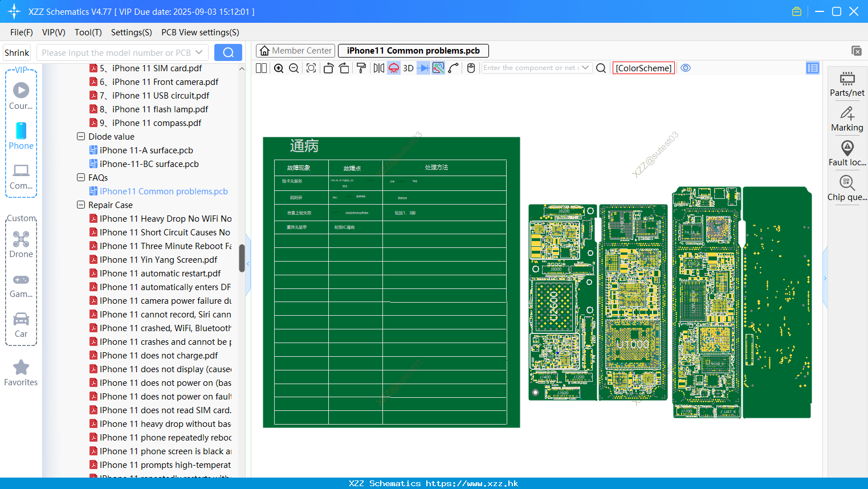Rotate the board counter-clockwise
Screen dimensions: 868x489
(328, 68)
